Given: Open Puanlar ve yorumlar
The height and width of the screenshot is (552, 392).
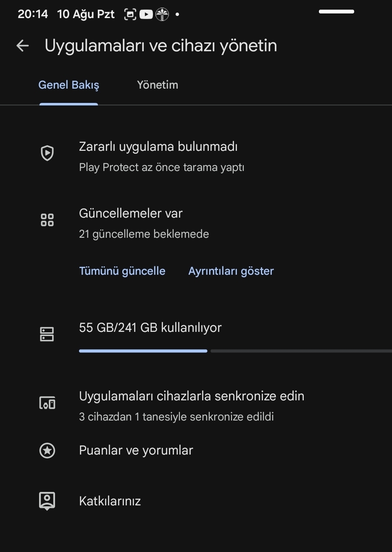Looking at the screenshot, I should click(x=196, y=450).
